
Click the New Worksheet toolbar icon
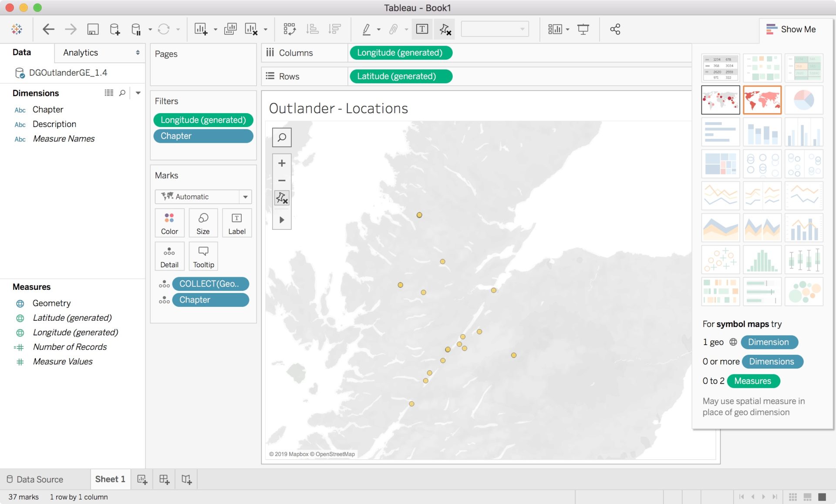tap(201, 29)
